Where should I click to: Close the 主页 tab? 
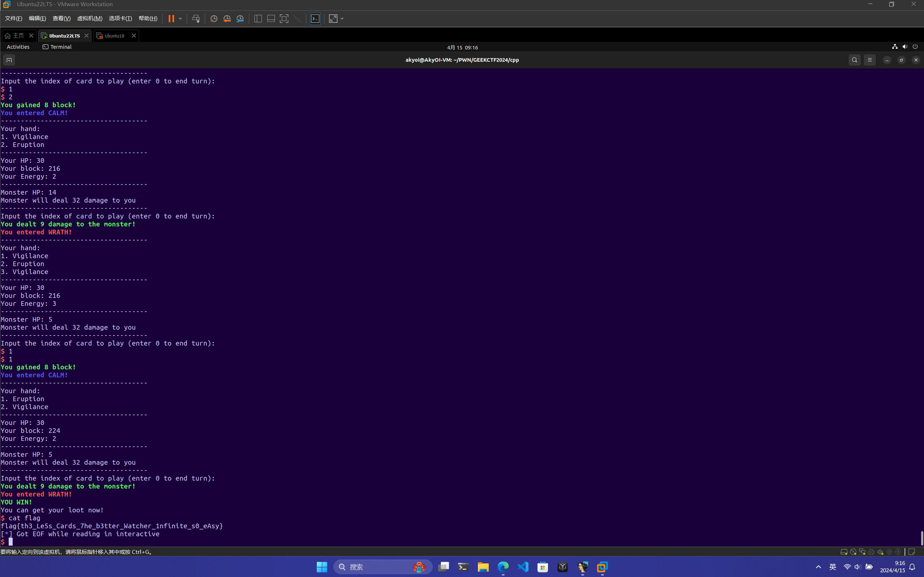point(31,35)
